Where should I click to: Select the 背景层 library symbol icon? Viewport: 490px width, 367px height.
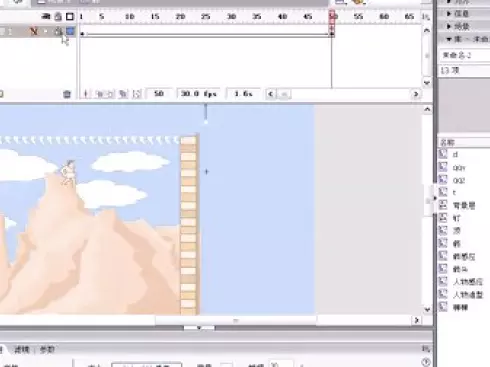tap(443, 205)
